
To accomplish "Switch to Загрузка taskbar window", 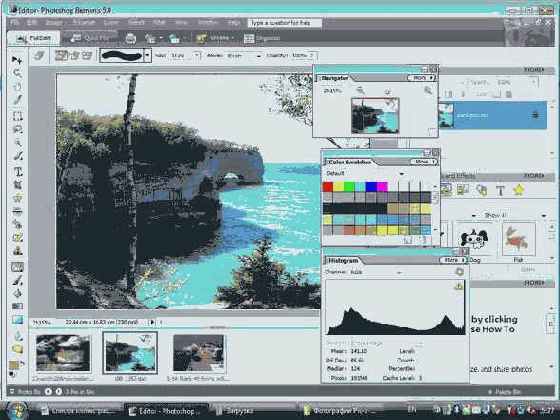I will pos(234,411).
